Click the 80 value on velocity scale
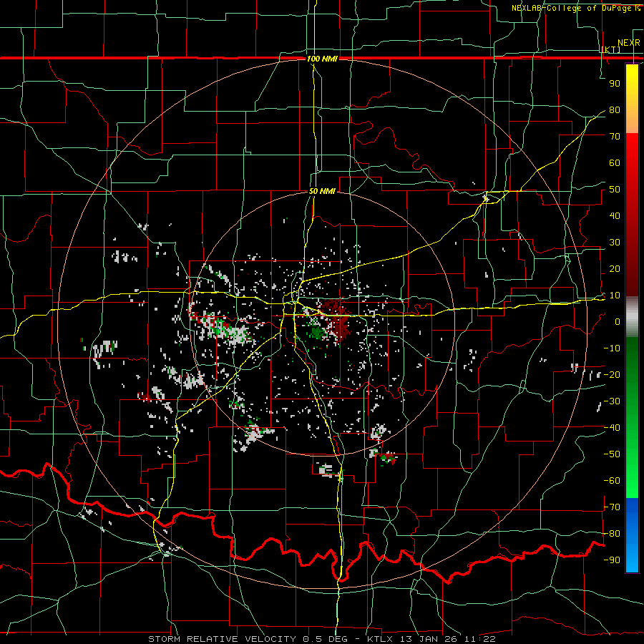This screenshot has height=644, width=644. click(x=615, y=110)
